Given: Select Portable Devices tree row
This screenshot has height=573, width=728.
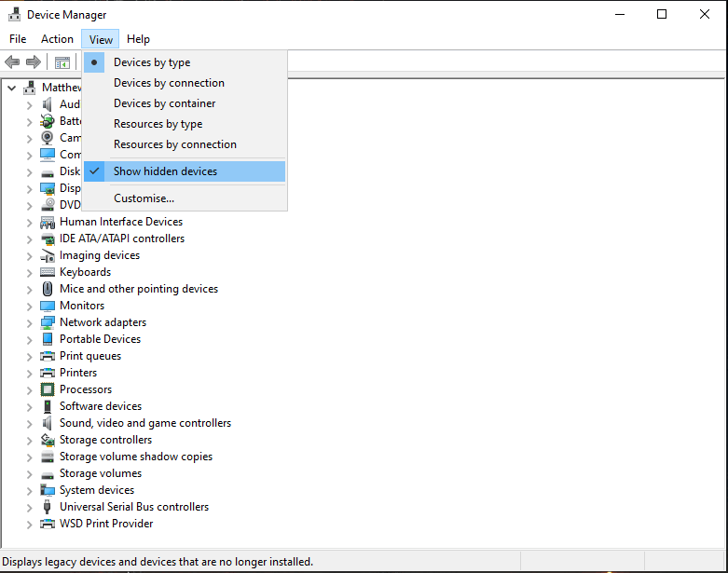Looking at the screenshot, I should click(x=100, y=339).
